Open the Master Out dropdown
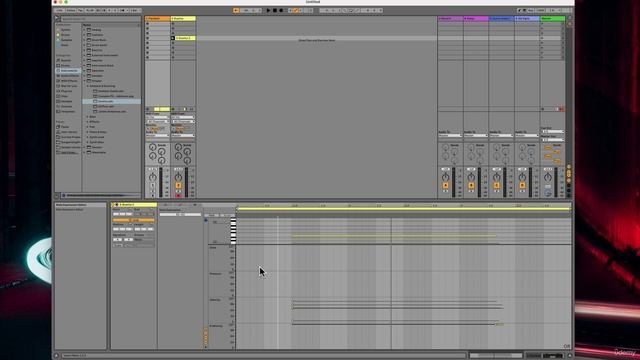 coord(553,140)
